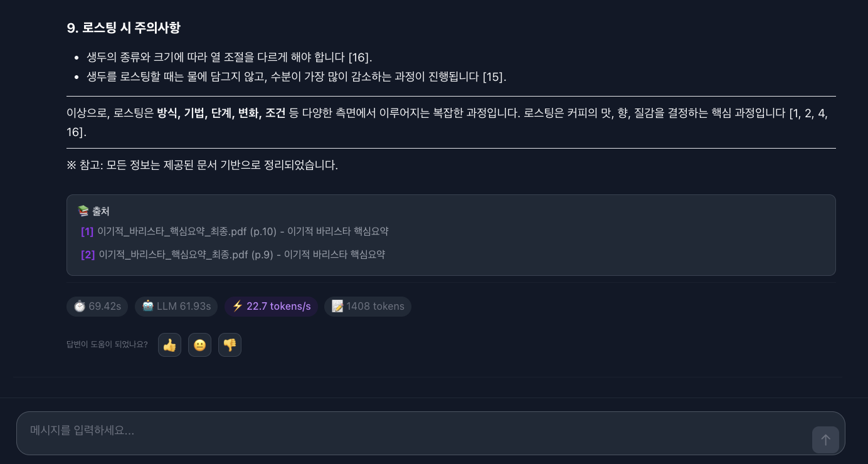The image size is (868, 464).
Task: Open source [1] reference link
Action: coord(87,231)
